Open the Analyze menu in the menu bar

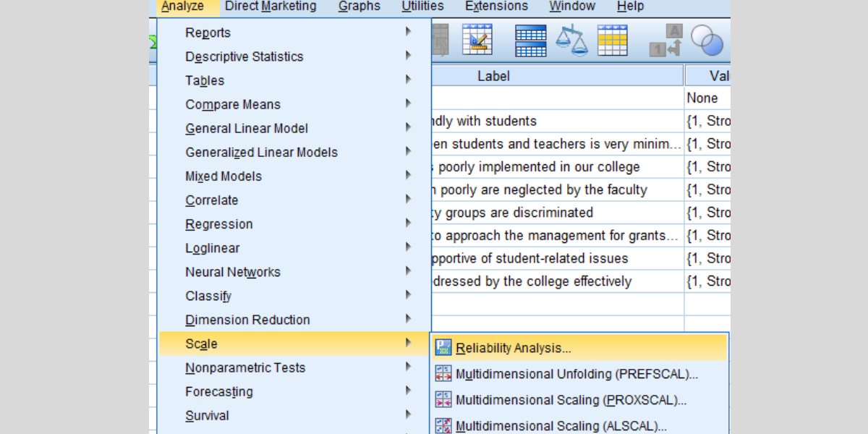pyautogui.click(x=182, y=7)
